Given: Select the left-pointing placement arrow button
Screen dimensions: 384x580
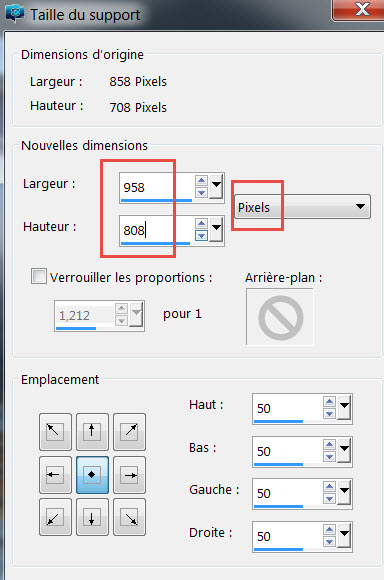Looking at the screenshot, I should point(55,475).
